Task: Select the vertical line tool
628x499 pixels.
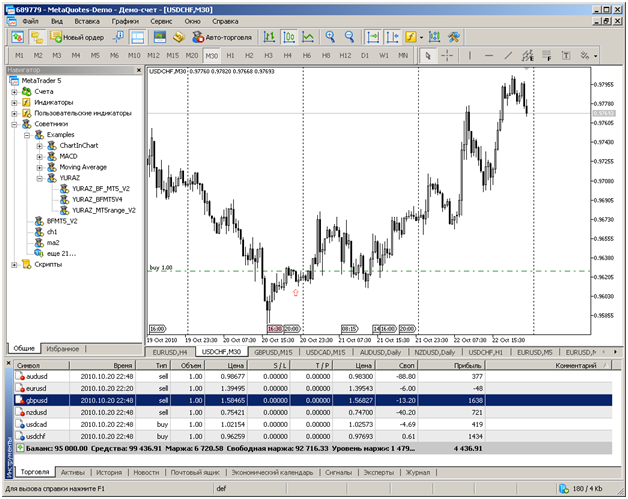Action: point(469,56)
